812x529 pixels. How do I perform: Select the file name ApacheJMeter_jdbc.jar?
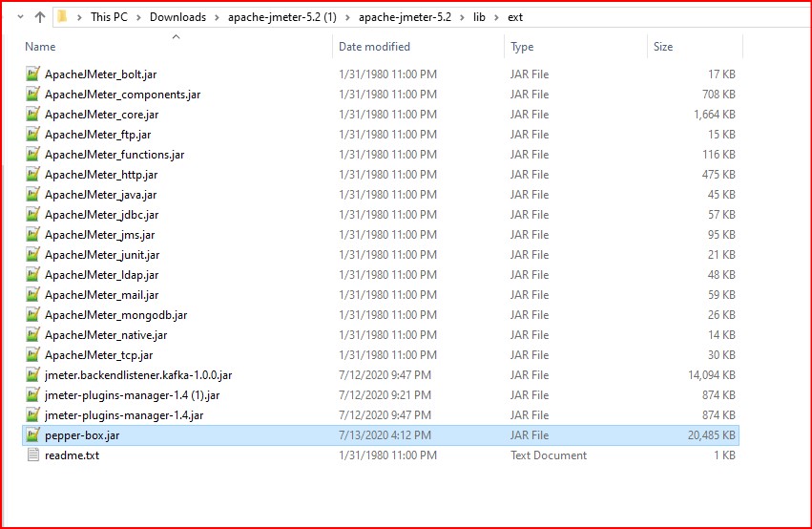pyautogui.click(x=101, y=215)
